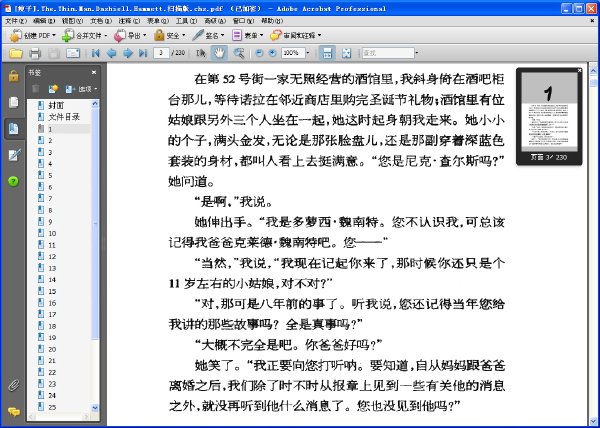The image size is (600, 428).
Task: Open the 文件 menu
Action: [x=16, y=21]
